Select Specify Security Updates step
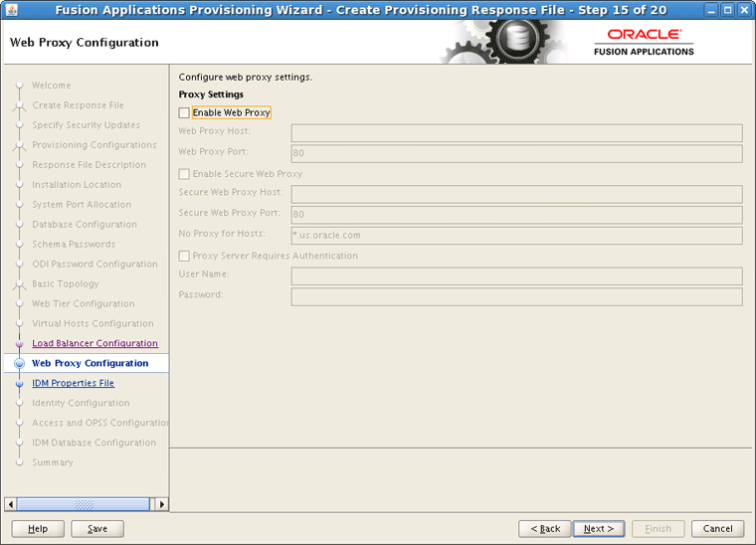756x545 pixels. pyautogui.click(x=86, y=124)
